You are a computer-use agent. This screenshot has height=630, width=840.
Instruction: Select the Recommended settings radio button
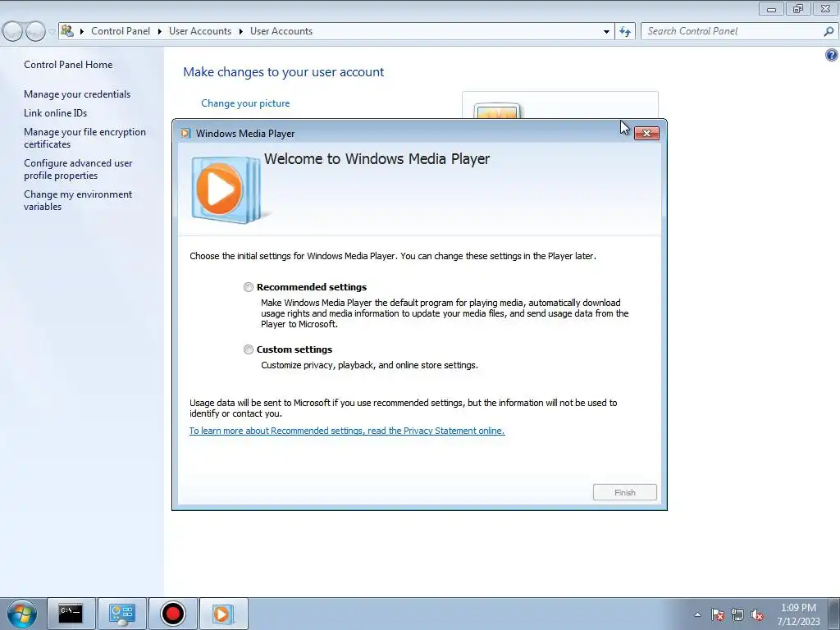[248, 287]
